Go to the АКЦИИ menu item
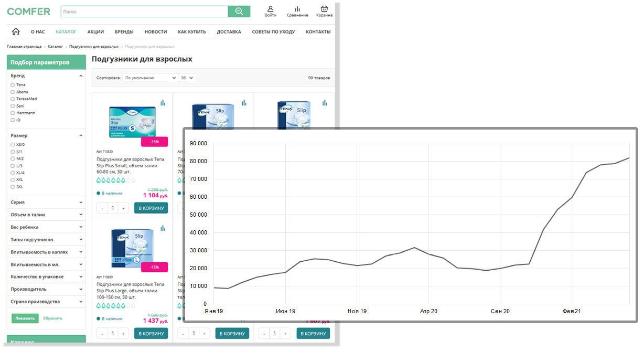 click(x=95, y=32)
